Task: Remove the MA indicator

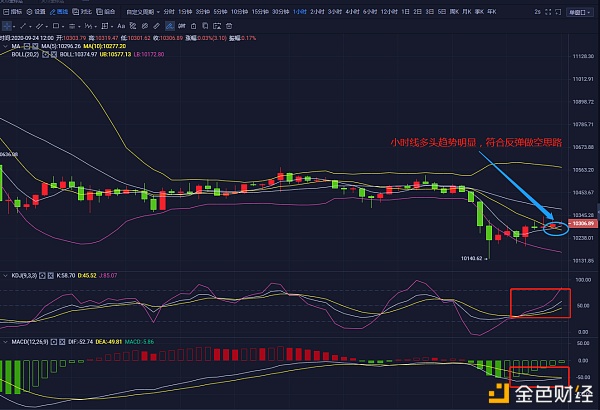Action: tap(35, 46)
